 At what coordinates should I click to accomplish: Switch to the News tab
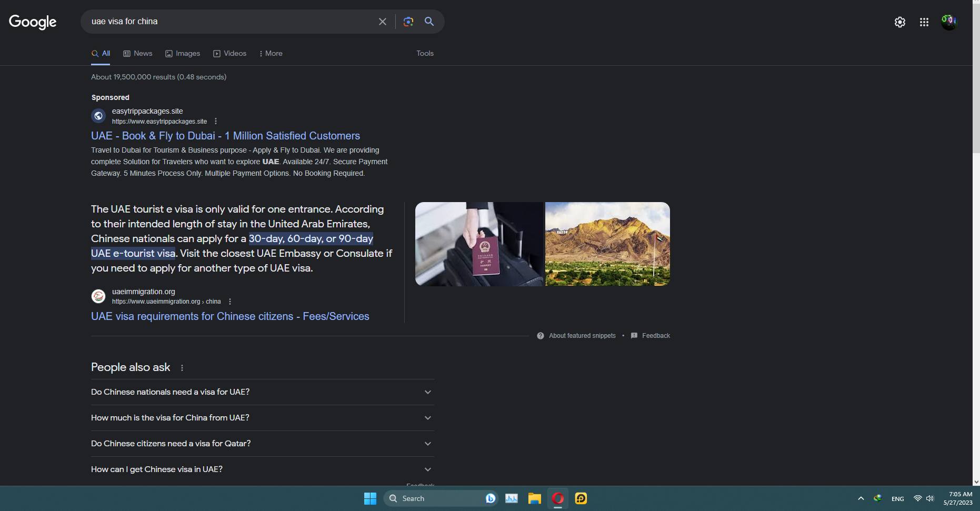click(138, 54)
